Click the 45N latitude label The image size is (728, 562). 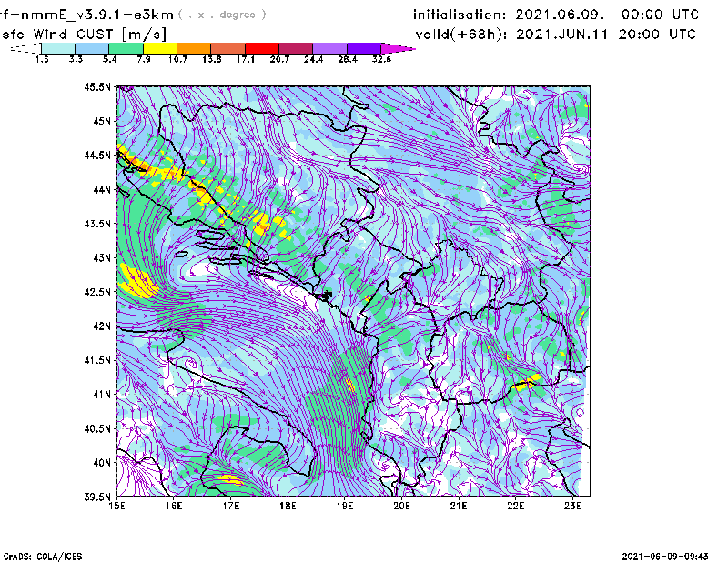point(102,121)
